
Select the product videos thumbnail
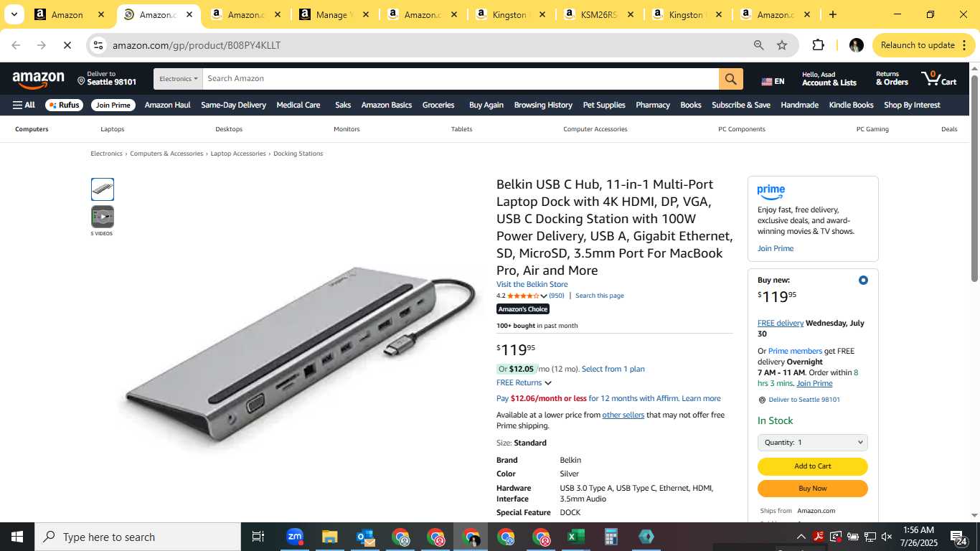coord(103,217)
